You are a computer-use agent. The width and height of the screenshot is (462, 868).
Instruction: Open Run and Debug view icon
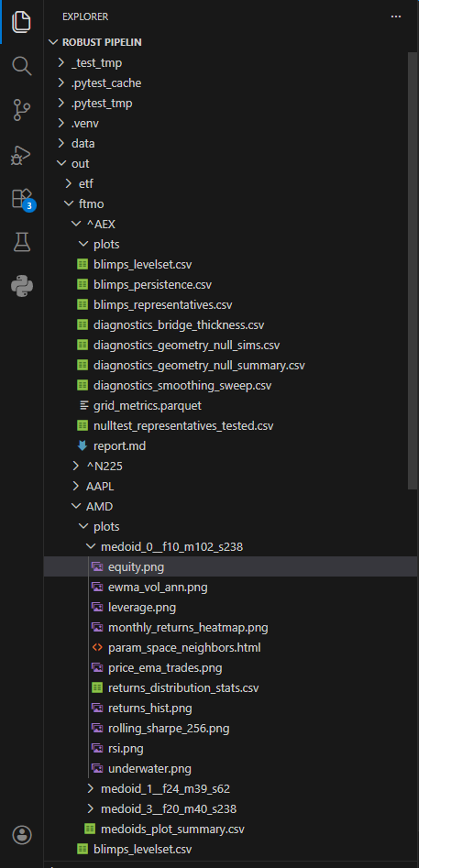22,155
